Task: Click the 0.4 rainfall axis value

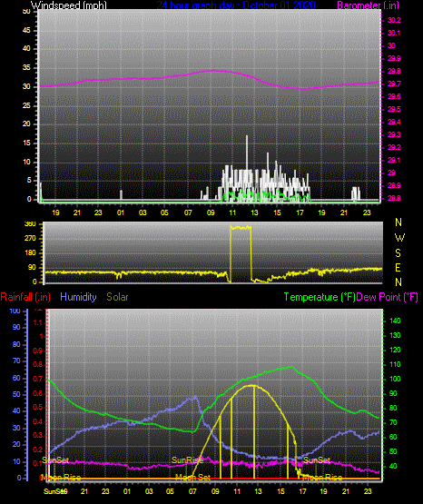Action: (x=38, y=421)
